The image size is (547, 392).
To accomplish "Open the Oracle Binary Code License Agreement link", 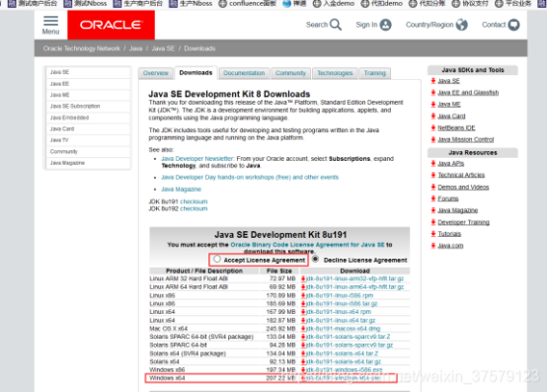I will point(307,245).
